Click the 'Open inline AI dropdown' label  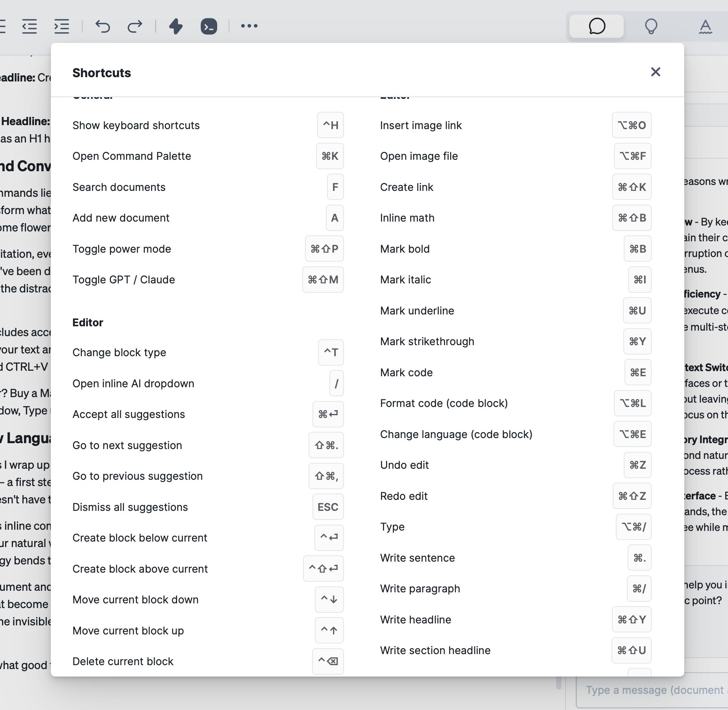pyautogui.click(x=133, y=383)
